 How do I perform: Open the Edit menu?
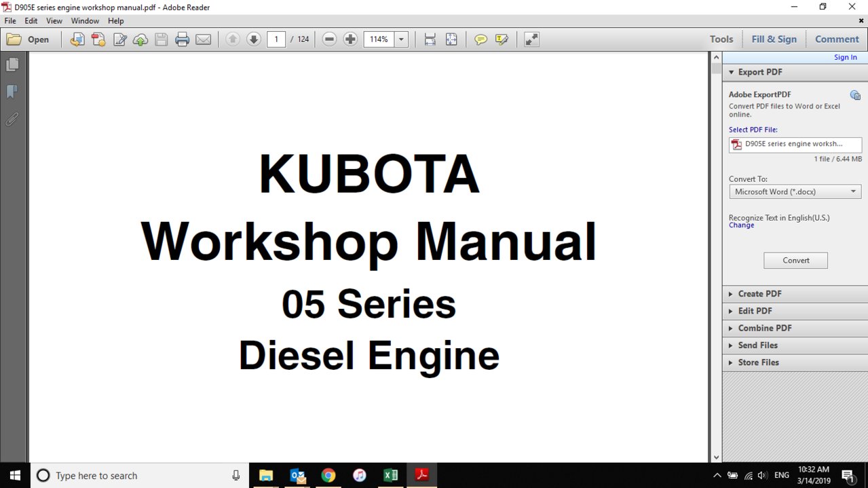tap(31, 21)
